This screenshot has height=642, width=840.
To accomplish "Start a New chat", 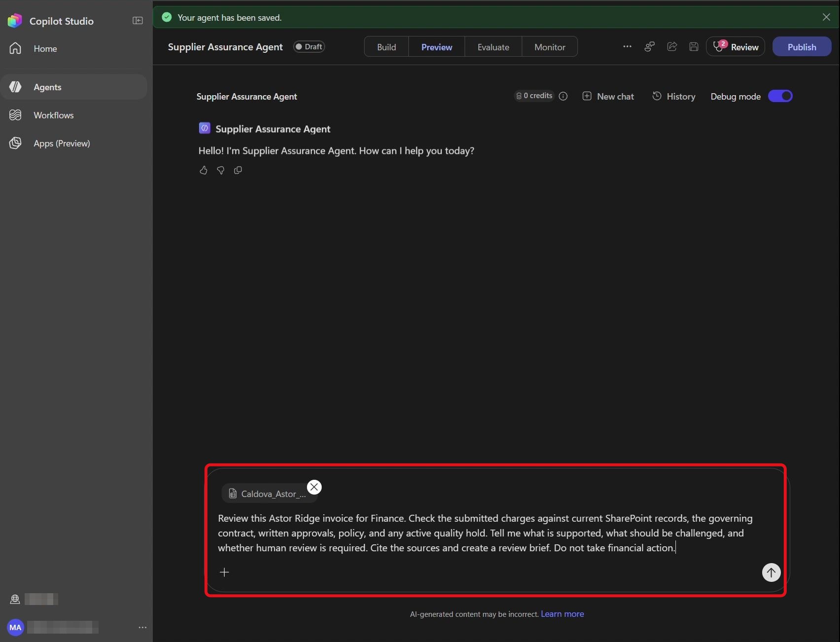I will [x=608, y=96].
